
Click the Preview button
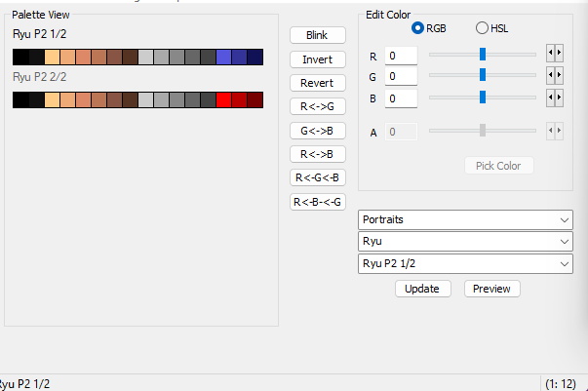click(x=492, y=289)
